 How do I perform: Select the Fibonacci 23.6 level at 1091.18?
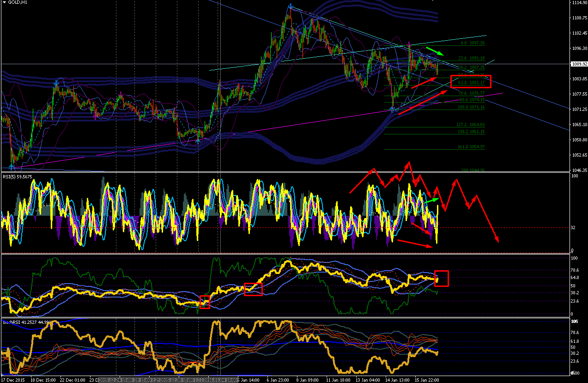[x=471, y=58]
